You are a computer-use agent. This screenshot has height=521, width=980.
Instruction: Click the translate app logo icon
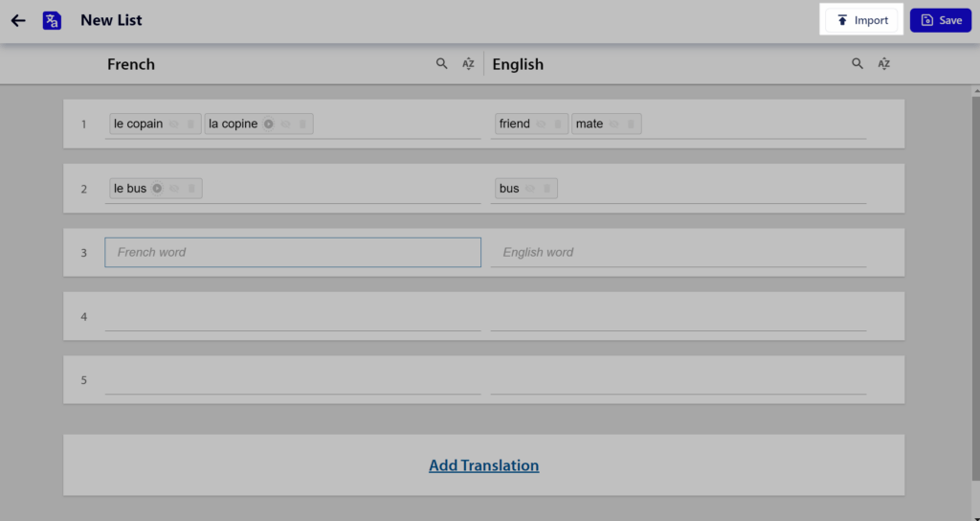52,21
